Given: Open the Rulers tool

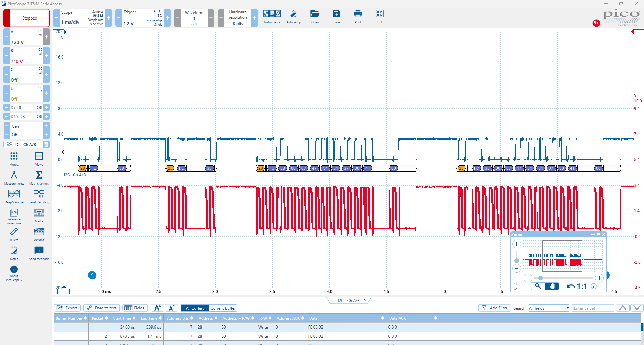Looking at the screenshot, I should point(14,234).
